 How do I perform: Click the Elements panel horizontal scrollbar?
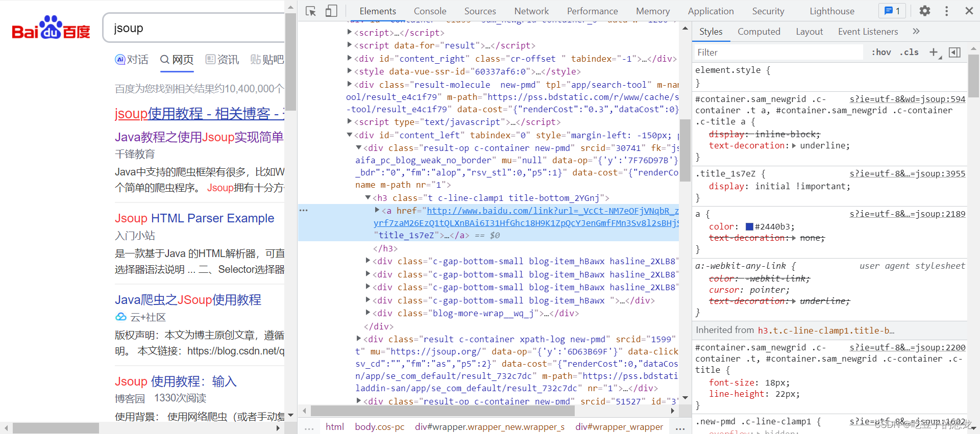point(443,411)
